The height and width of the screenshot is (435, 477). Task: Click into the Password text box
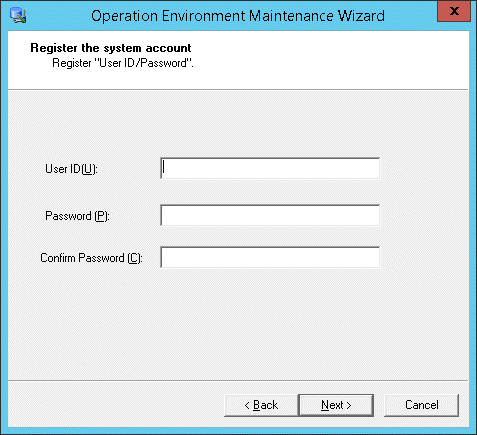pyautogui.click(x=270, y=215)
